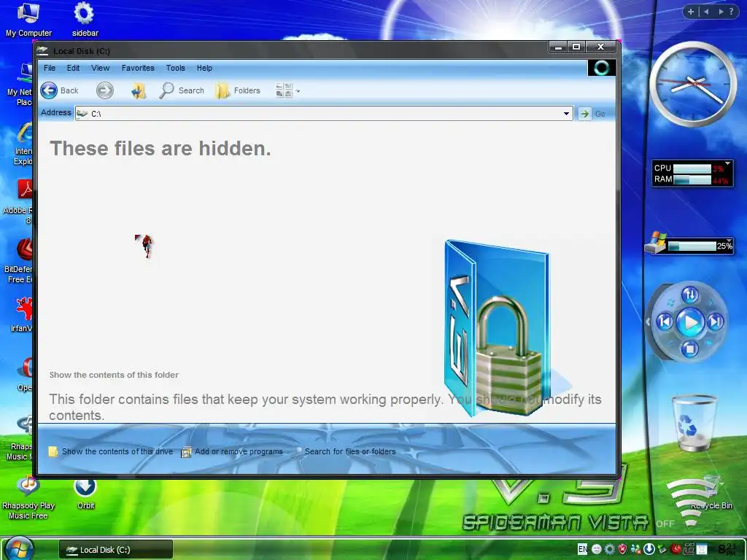Expand the address bar dropdown arrow

pyautogui.click(x=566, y=113)
